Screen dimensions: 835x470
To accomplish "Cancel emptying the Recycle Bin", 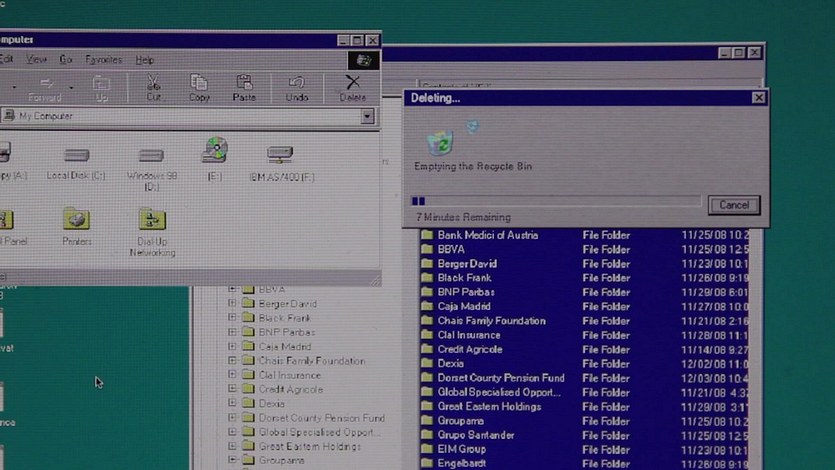I will pyautogui.click(x=733, y=205).
